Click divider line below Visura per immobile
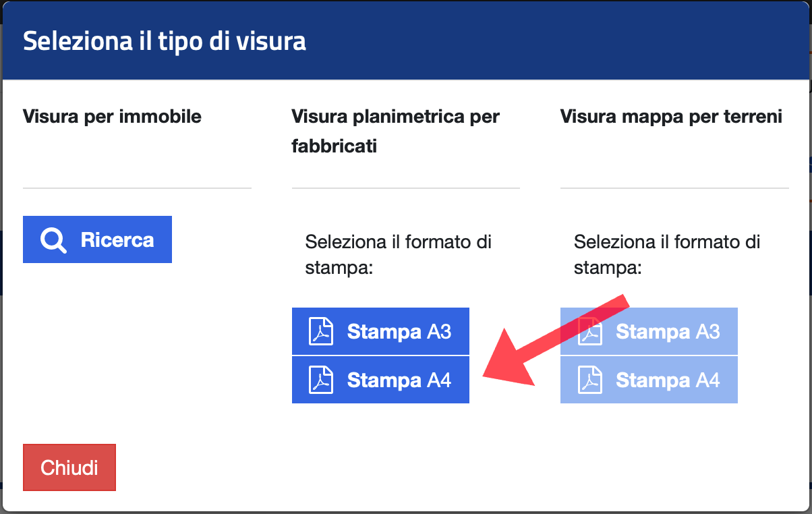The height and width of the screenshot is (514, 812). [x=137, y=188]
